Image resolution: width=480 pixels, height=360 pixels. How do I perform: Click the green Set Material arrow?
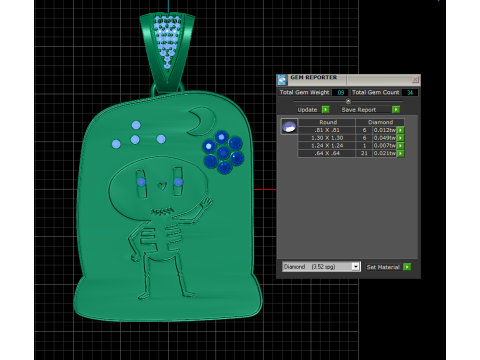click(407, 267)
